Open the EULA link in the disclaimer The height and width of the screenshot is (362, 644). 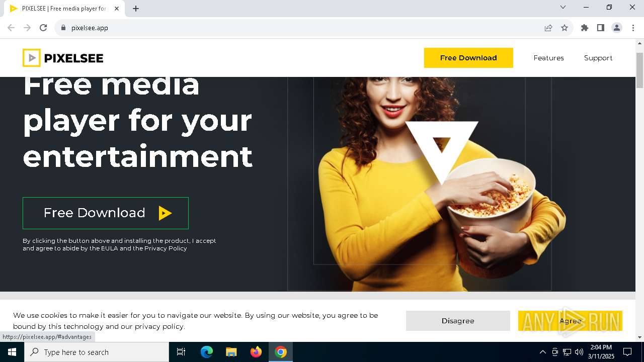pos(109,248)
